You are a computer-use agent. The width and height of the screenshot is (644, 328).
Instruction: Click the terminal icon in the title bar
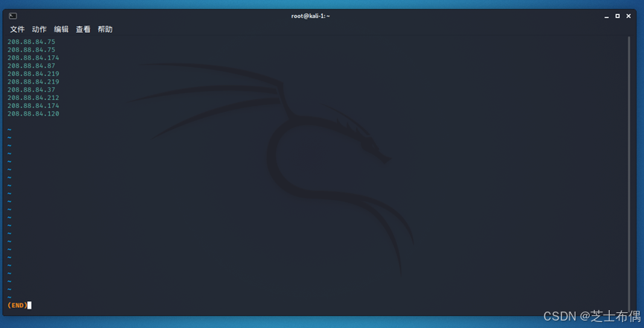coord(13,16)
